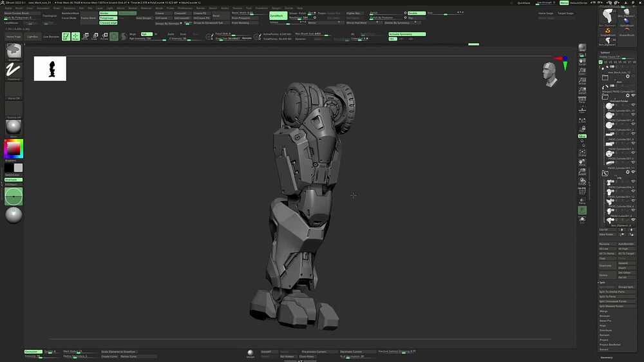Screen dimensions: 644x362
Task: Expand the Geometry palette section
Action: (606, 357)
